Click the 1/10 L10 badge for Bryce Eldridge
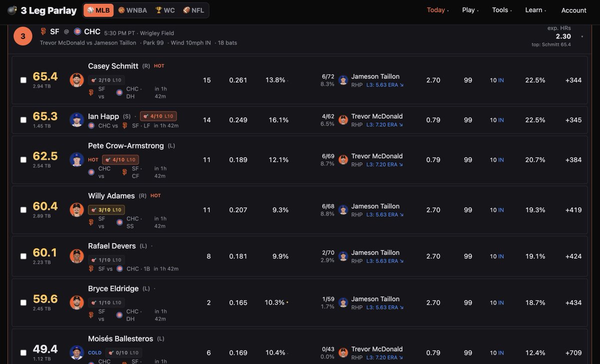600x364 pixels. 106,302
